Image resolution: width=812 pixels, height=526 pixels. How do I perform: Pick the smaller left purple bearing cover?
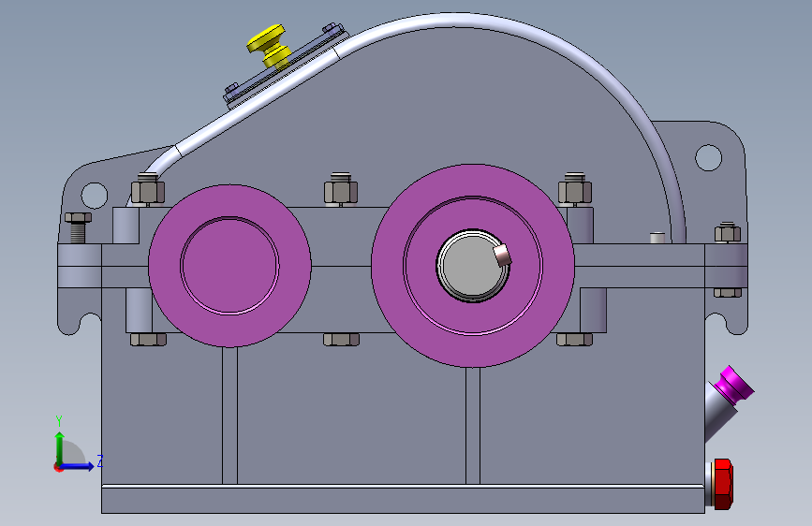230,266
